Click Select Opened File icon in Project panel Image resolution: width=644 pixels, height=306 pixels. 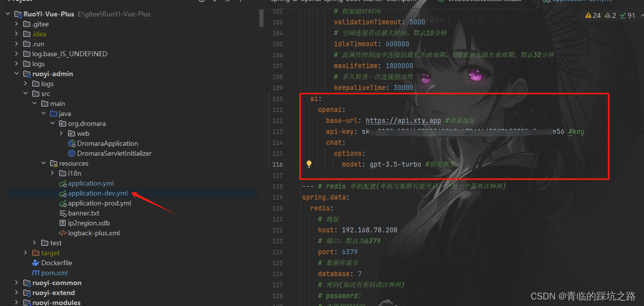(x=201, y=1)
